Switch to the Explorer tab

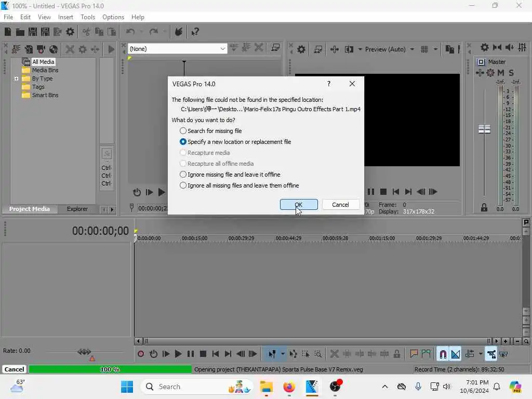coord(77,209)
